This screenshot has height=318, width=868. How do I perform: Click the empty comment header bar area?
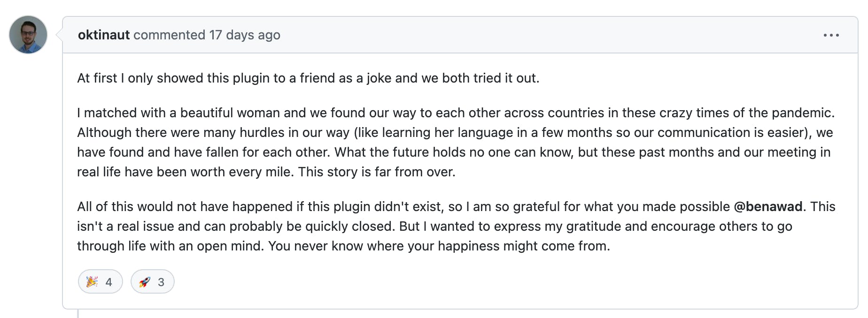[x=550, y=35]
